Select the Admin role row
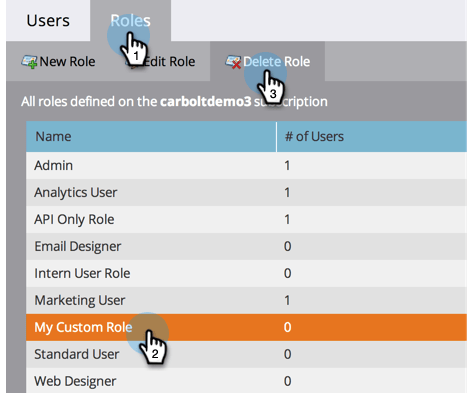472x395 pixels. [x=246, y=166]
